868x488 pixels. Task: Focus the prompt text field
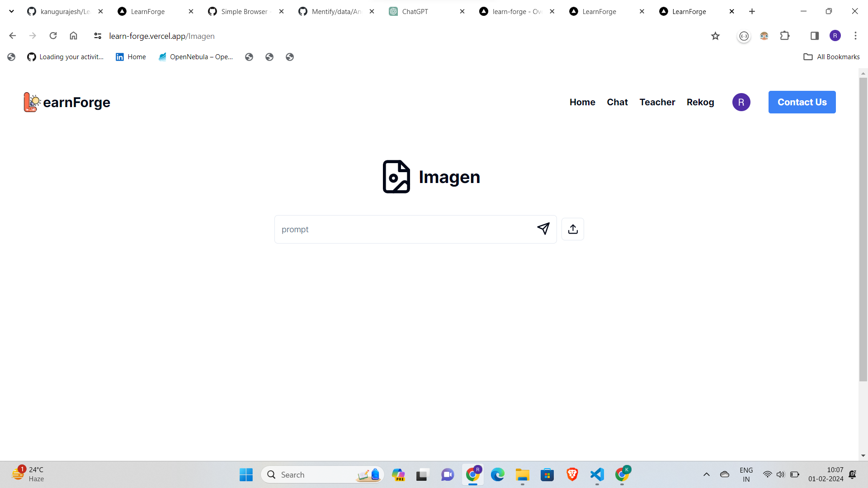402,230
